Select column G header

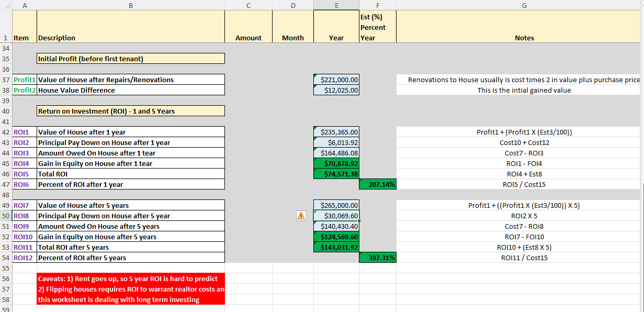524,5
